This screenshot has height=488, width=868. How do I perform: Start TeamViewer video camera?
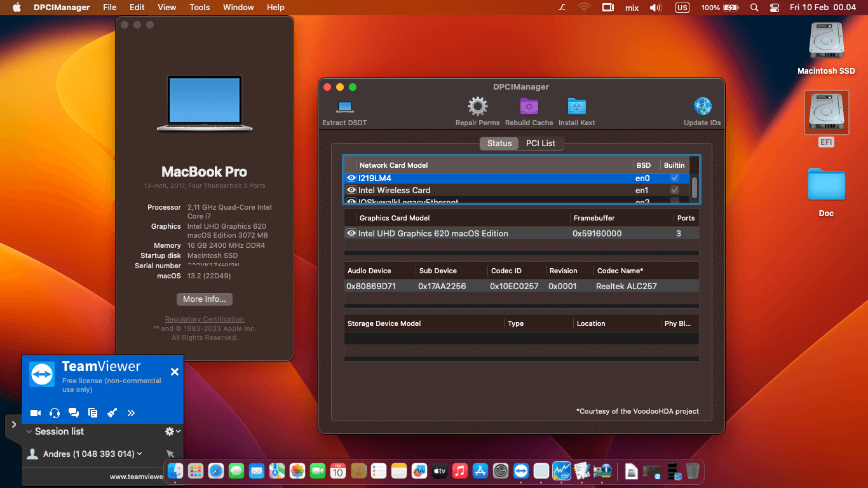tap(36, 413)
